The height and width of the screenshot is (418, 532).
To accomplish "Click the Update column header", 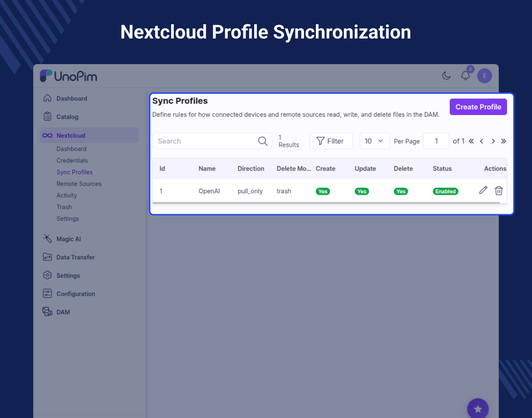I will 365,169.
